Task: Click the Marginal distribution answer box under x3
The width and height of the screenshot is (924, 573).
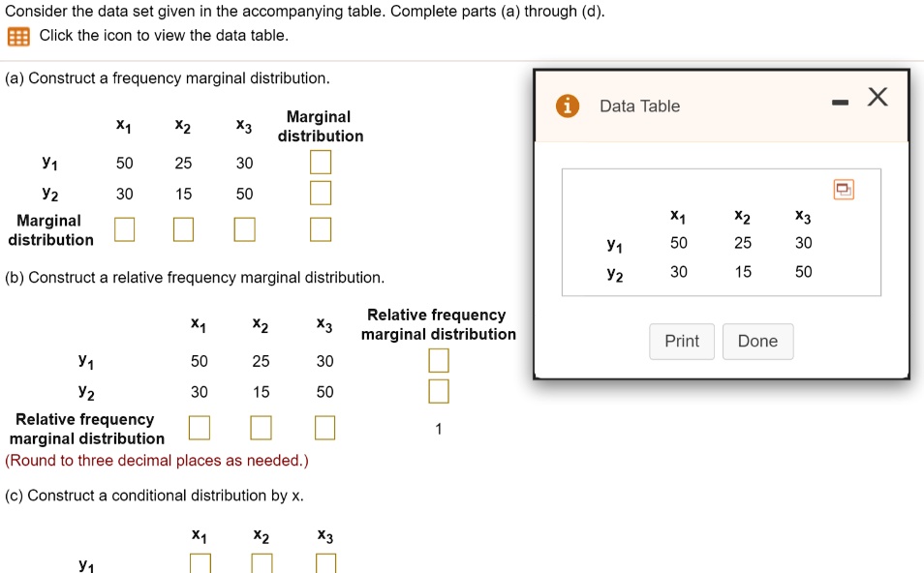Action: tap(243, 228)
